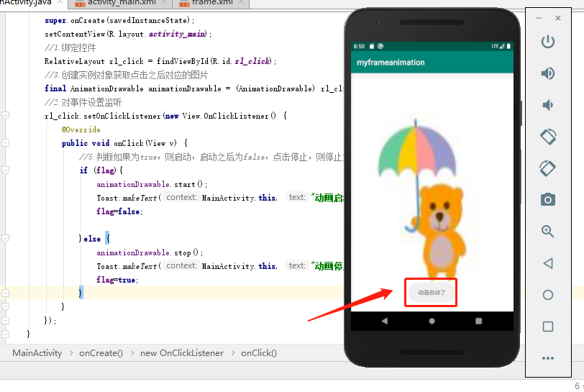Tap Recents square in phone navigation bar

point(478,321)
